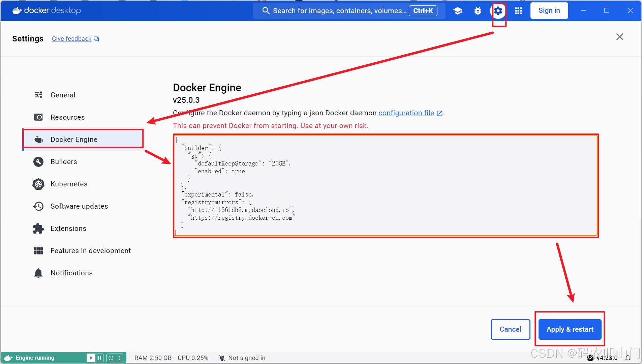This screenshot has height=364, width=642.
Task: Click the external link icon after configuration file
Action: click(439, 113)
